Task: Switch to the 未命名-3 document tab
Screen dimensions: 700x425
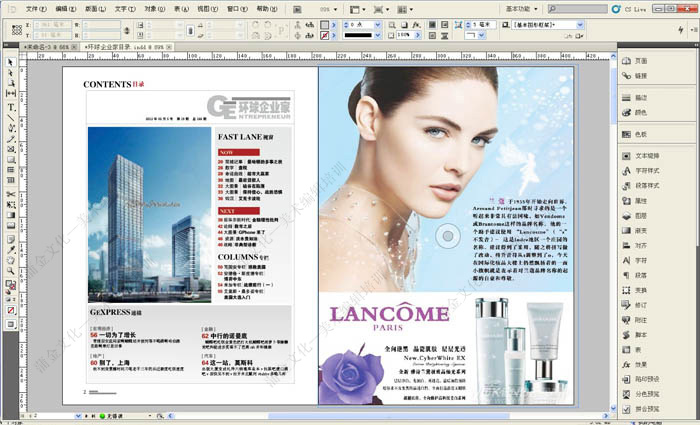Action: coord(48,46)
